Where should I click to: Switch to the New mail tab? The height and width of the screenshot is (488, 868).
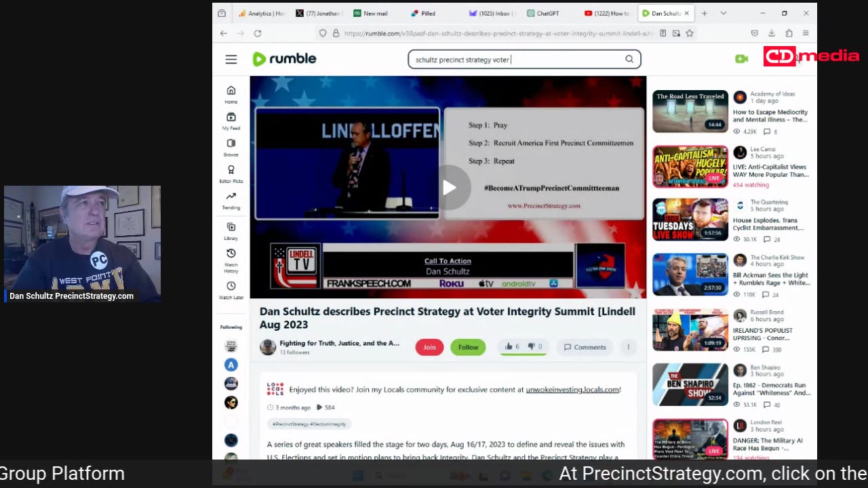[x=376, y=14]
